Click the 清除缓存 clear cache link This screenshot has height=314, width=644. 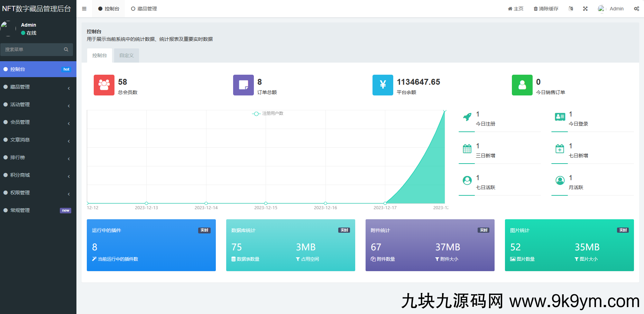(546, 9)
